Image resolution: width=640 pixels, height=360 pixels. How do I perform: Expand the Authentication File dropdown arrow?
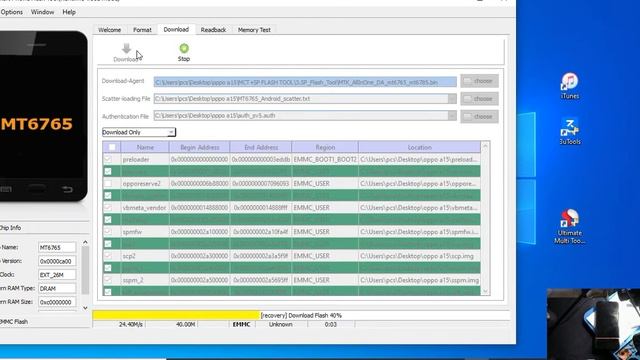coord(452,116)
